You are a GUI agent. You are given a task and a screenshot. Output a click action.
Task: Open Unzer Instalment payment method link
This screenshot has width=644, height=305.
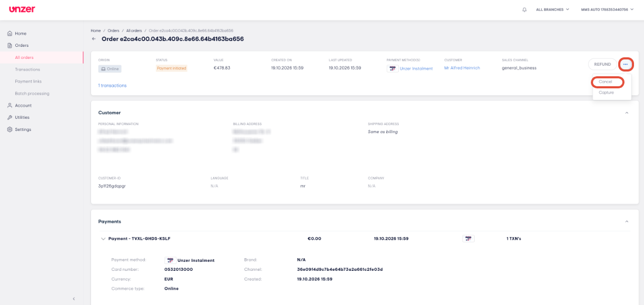pyautogui.click(x=416, y=68)
